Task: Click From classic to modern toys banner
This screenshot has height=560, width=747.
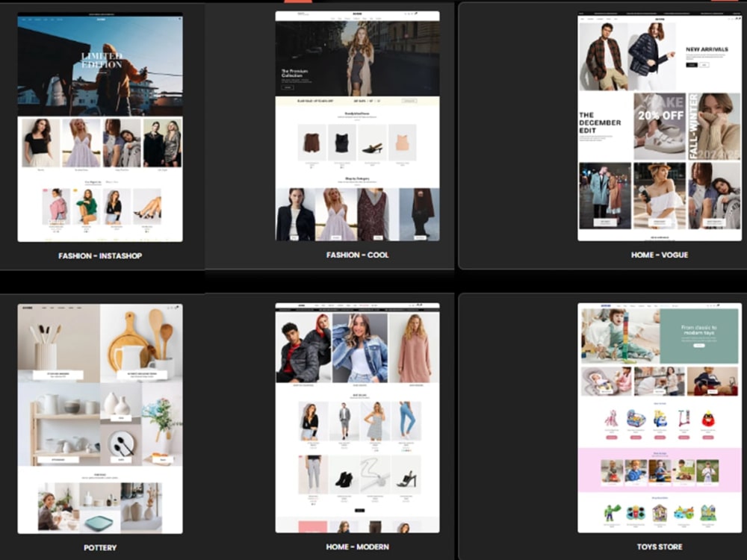Action: click(699, 336)
